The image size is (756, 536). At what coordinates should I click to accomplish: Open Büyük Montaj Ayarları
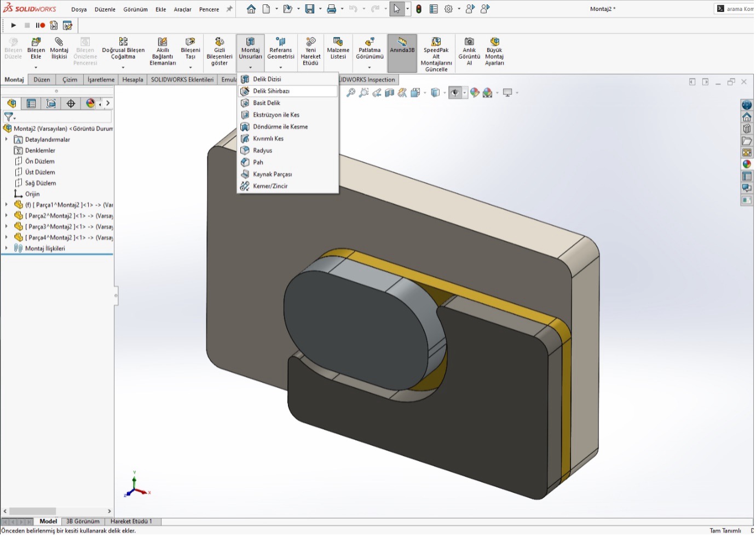[x=494, y=52]
